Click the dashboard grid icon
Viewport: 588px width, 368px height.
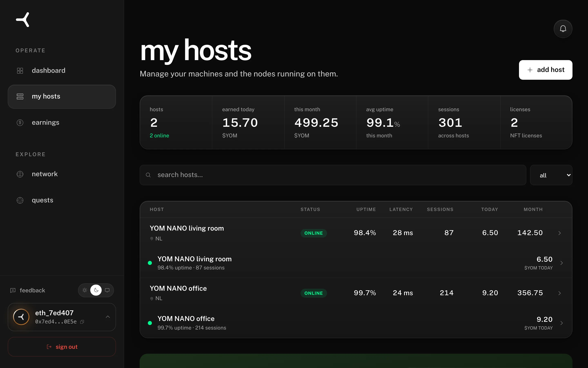[x=20, y=71]
